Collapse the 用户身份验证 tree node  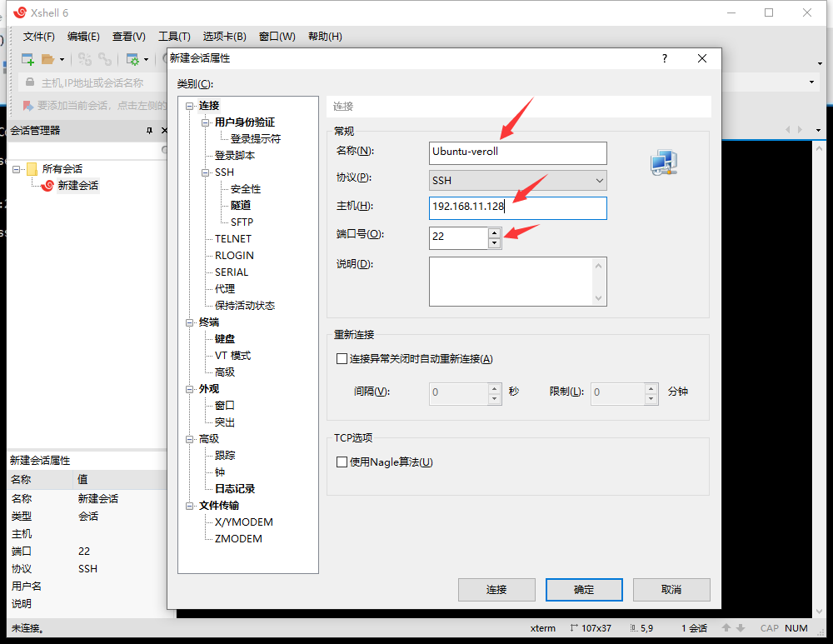coord(205,122)
